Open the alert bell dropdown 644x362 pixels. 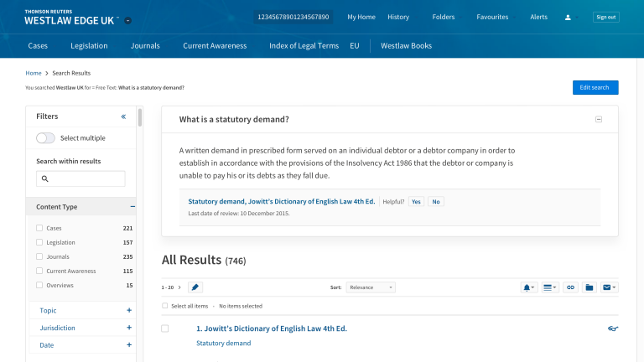tap(528, 287)
